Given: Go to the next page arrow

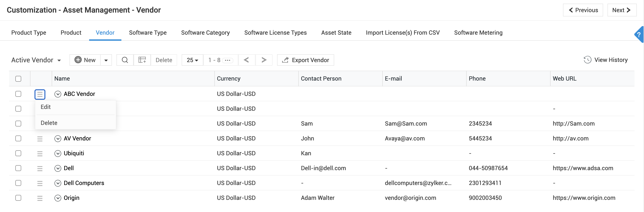Looking at the screenshot, I should pyautogui.click(x=264, y=60).
